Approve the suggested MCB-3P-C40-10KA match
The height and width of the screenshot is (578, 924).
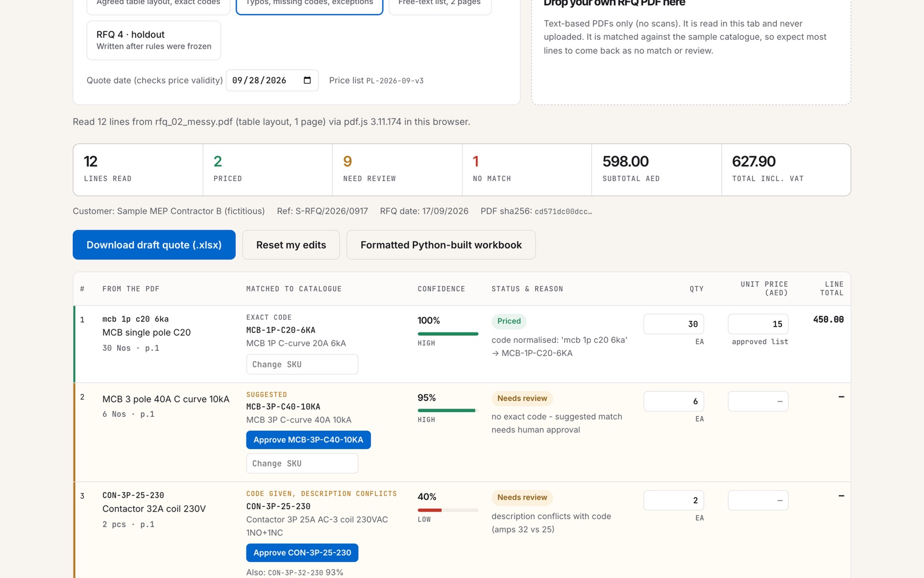tap(308, 440)
